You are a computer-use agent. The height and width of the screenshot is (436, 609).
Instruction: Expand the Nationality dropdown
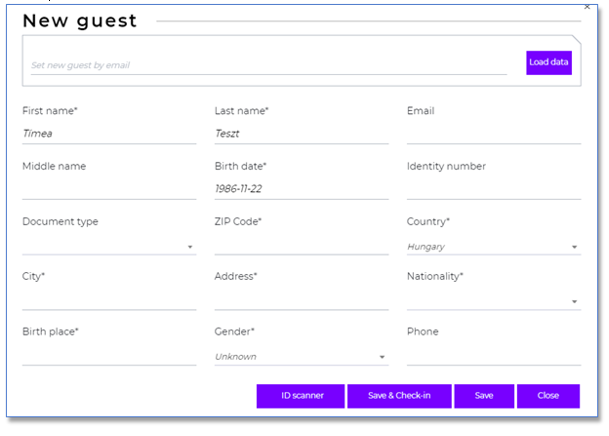493,301
